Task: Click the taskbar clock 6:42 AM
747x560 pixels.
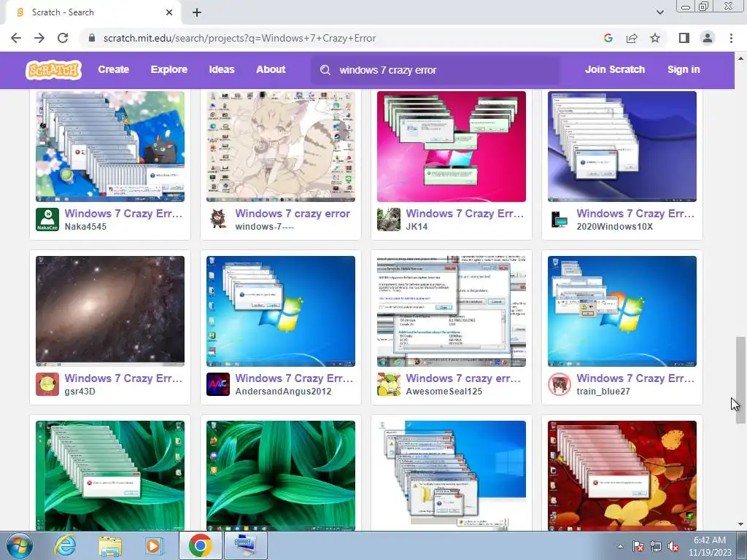Action: [709, 540]
